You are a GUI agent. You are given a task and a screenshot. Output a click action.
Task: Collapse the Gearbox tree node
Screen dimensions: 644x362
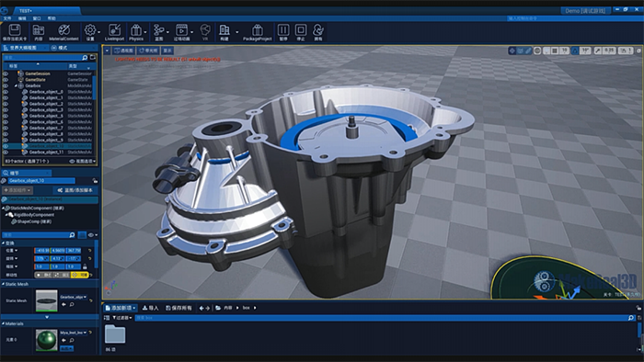(16, 85)
